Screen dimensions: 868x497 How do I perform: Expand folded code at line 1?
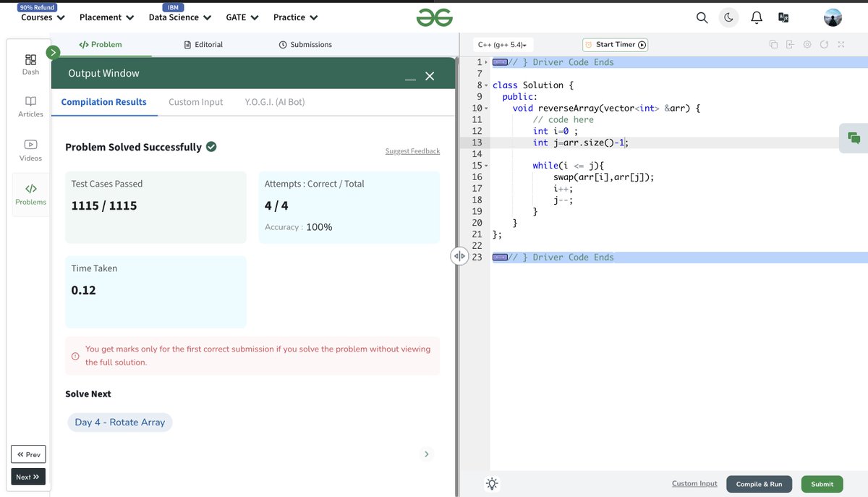point(486,63)
